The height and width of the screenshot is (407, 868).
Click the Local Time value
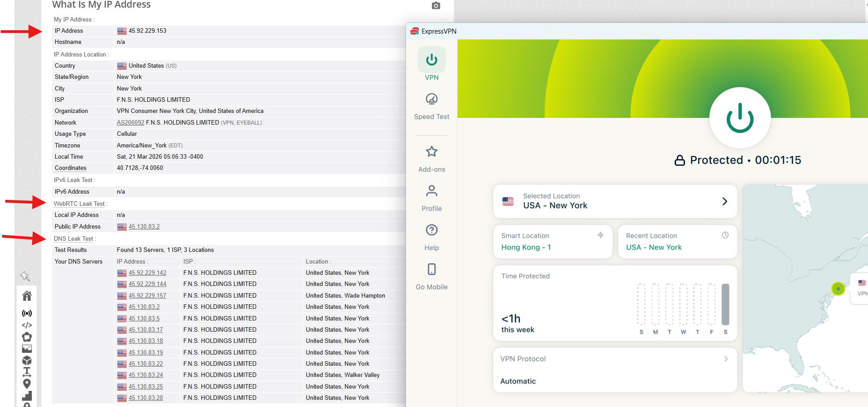160,156
